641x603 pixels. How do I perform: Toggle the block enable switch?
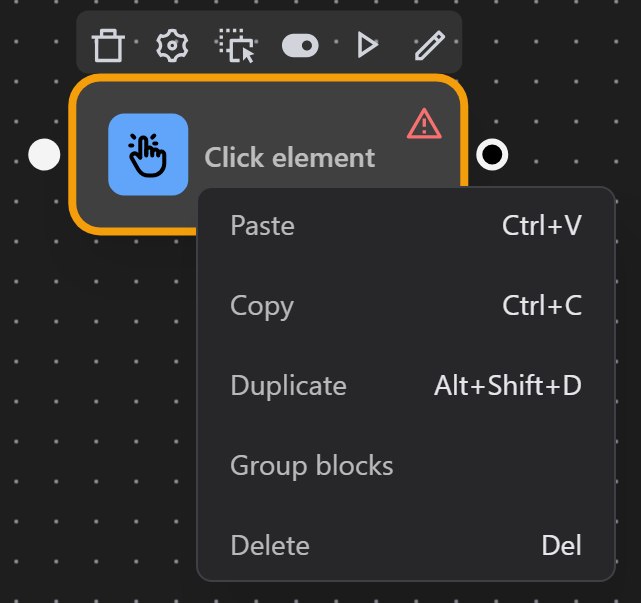click(300, 46)
